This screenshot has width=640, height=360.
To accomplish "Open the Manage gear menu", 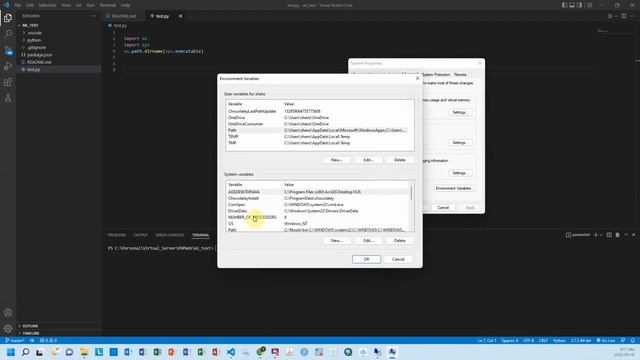I will [8, 329].
